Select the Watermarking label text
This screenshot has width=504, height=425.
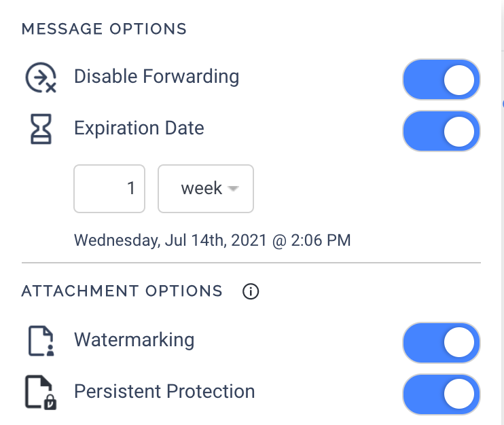click(x=134, y=339)
